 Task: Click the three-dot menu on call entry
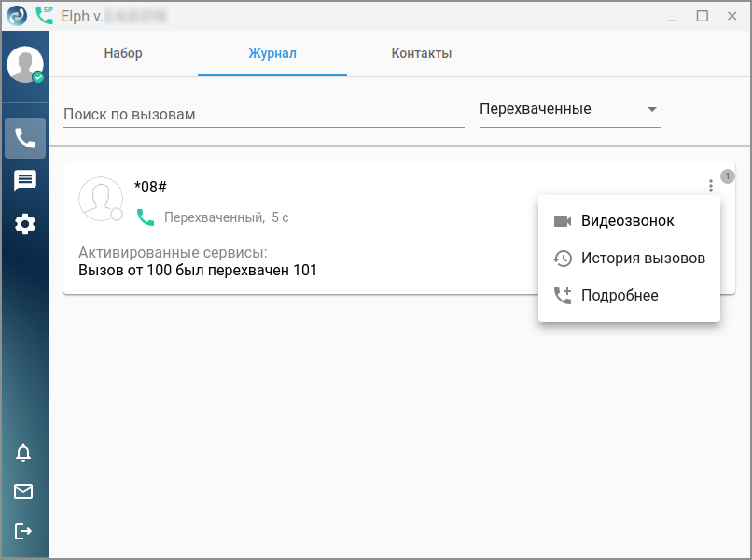click(x=710, y=186)
